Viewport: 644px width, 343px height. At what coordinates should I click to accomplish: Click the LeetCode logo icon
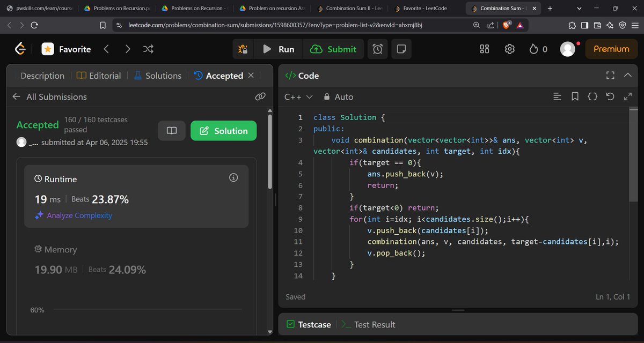[20, 49]
